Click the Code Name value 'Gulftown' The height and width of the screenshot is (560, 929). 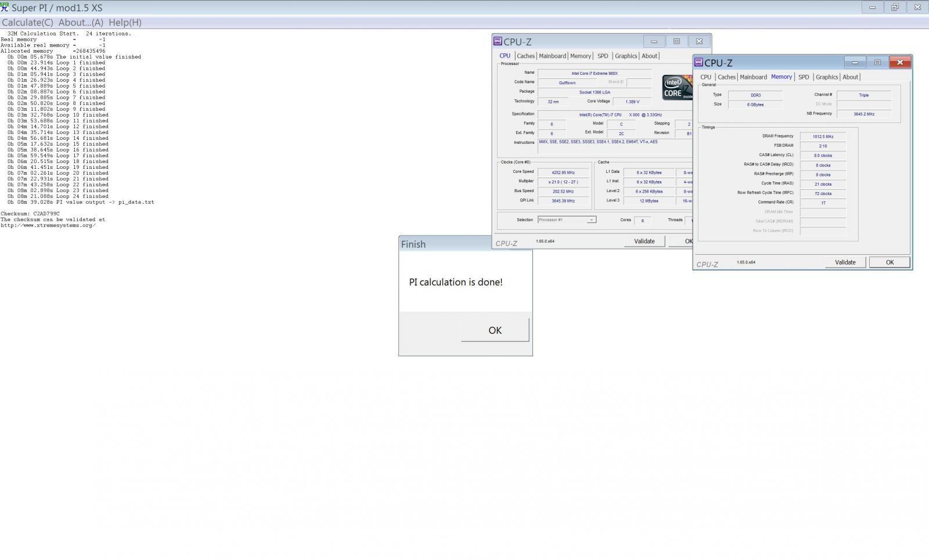tap(567, 83)
